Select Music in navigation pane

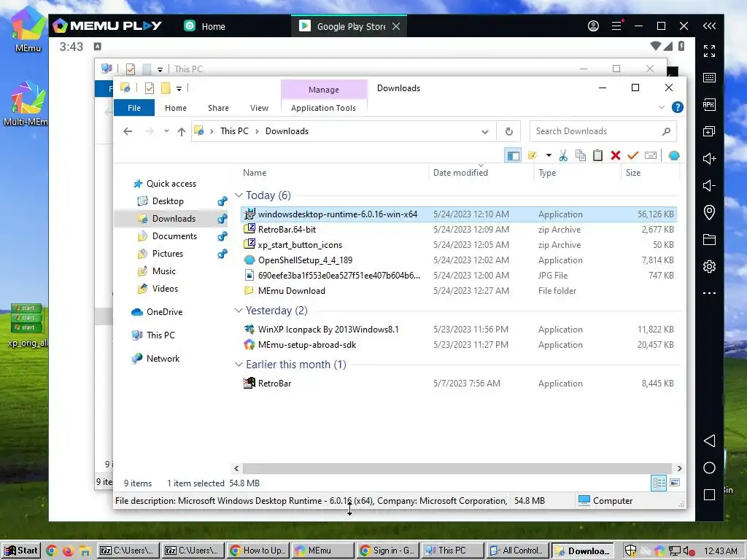(164, 271)
